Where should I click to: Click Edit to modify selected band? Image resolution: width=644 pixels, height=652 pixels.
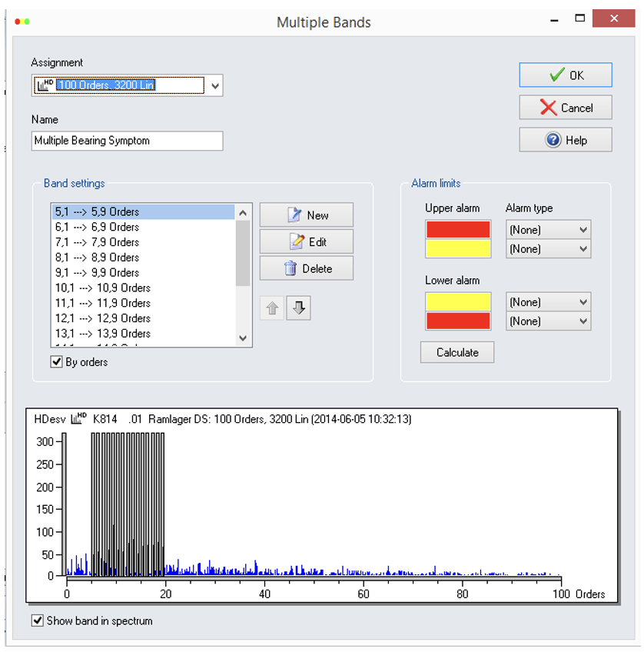(307, 241)
